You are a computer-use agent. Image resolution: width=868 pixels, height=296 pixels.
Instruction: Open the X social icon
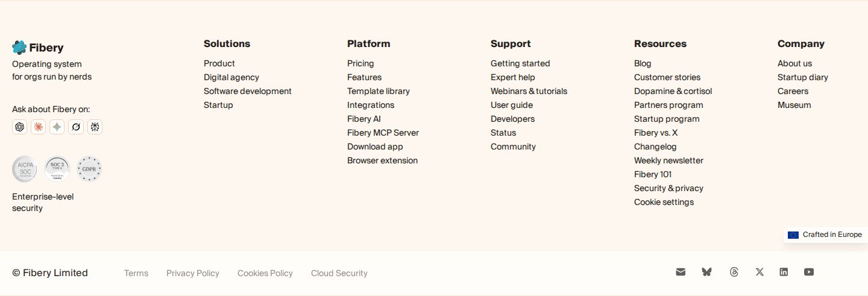pyautogui.click(x=759, y=272)
